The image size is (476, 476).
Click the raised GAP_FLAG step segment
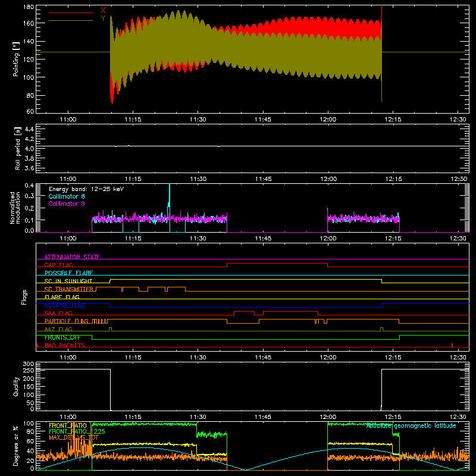277,264
